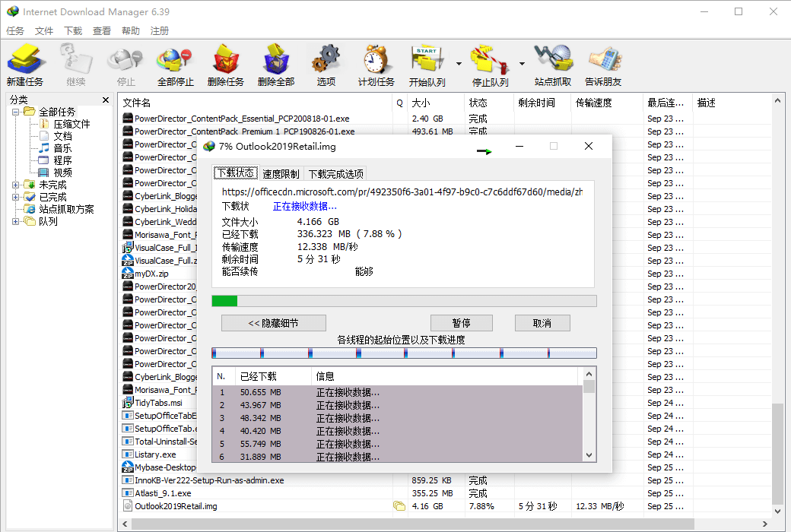This screenshot has height=532, width=791.
Task: Select 音乐 category in tree
Action: pyautogui.click(x=62, y=148)
